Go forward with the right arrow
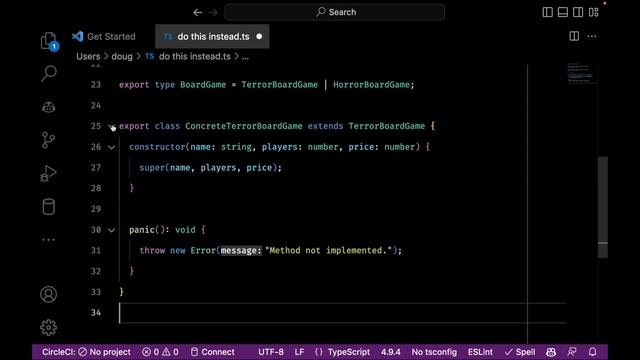 [x=213, y=12]
